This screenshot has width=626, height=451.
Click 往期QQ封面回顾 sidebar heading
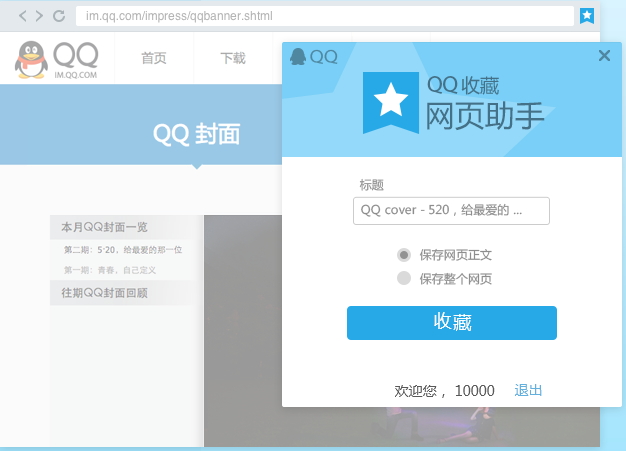click(104, 293)
